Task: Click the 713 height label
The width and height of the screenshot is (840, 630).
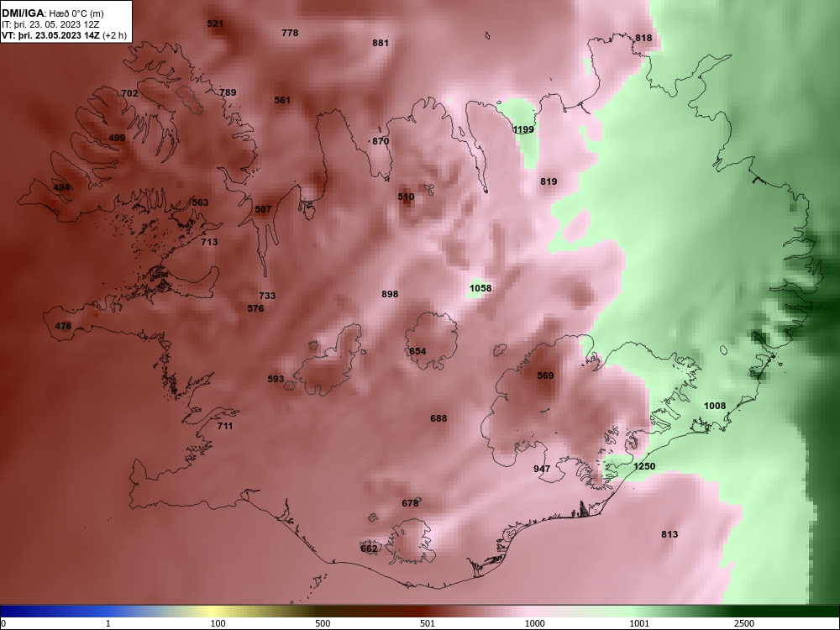Action: pos(209,242)
